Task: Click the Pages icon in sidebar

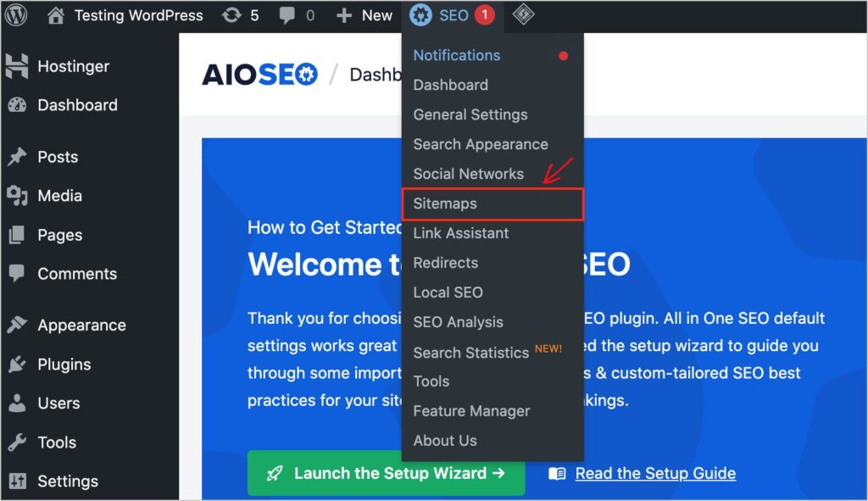Action: 17,235
